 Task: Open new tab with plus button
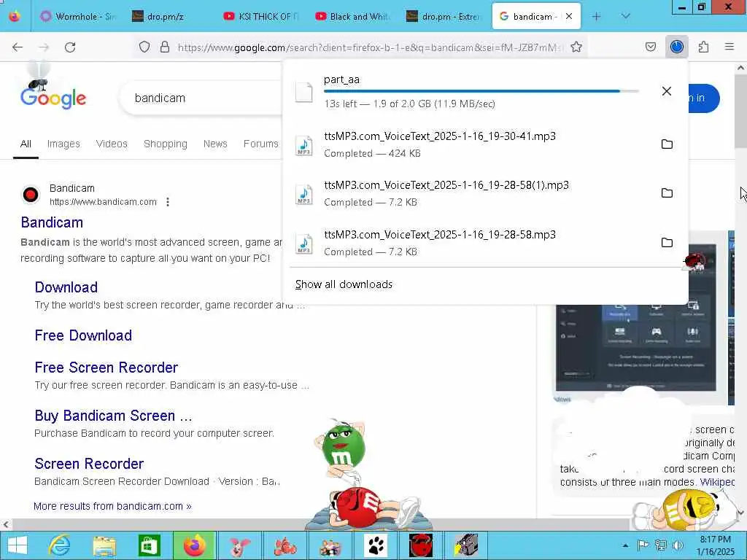[x=597, y=16]
